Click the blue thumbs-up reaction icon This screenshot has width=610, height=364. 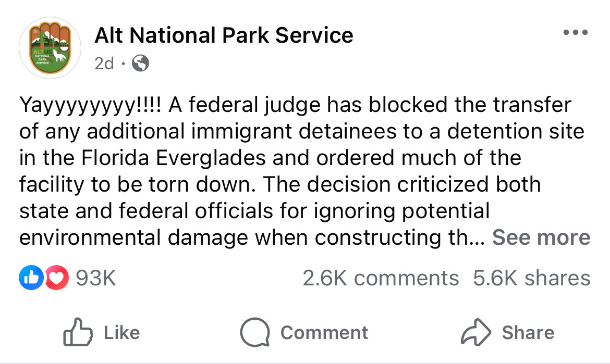[x=31, y=278]
